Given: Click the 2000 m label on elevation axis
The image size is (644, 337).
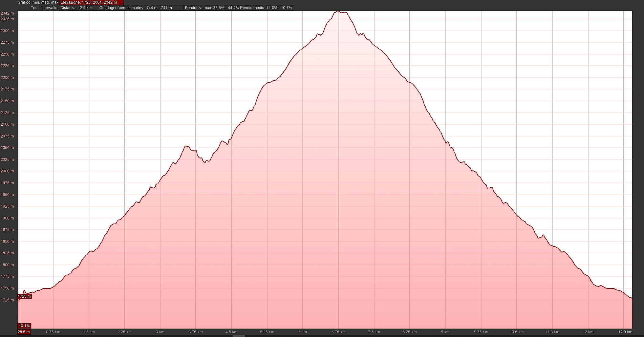Looking at the screenshot, I should click(x=7, y=171).
